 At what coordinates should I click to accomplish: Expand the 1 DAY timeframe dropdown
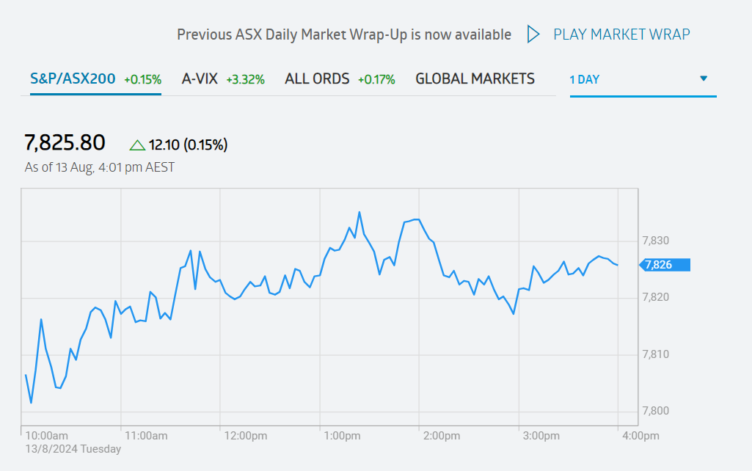coord(643,80)
